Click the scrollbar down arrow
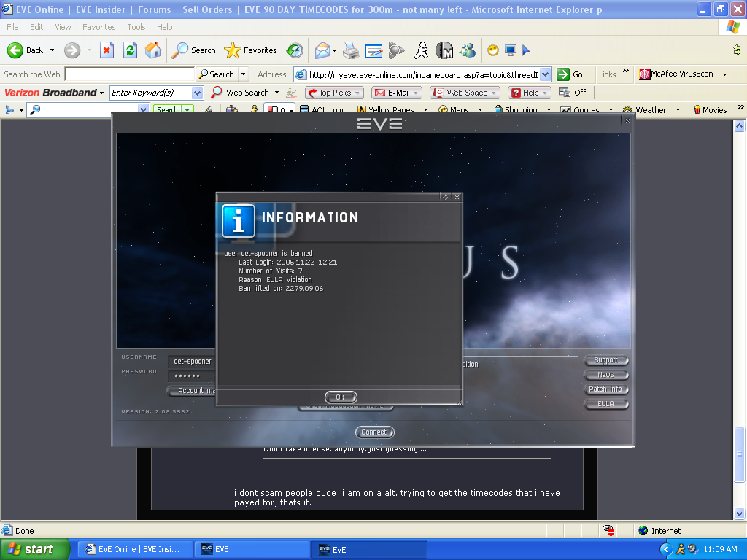This screenshot has height=560, width=747. [x=740, y=514]
